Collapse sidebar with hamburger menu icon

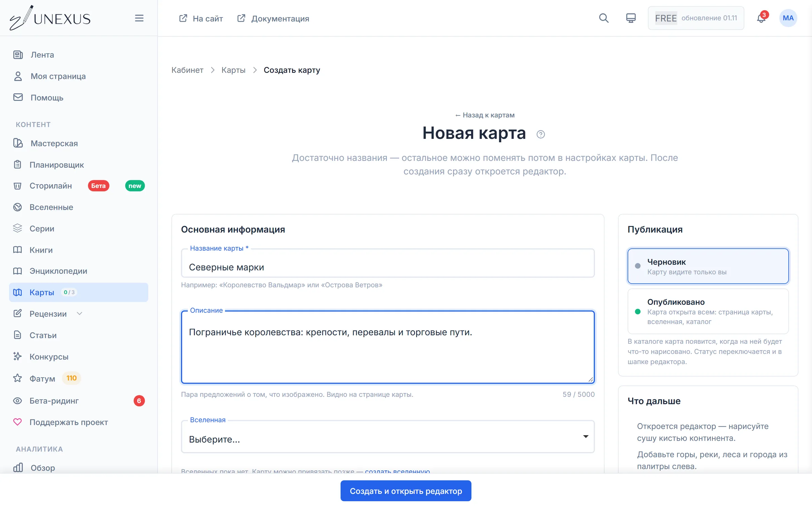[x=139, y=18]
